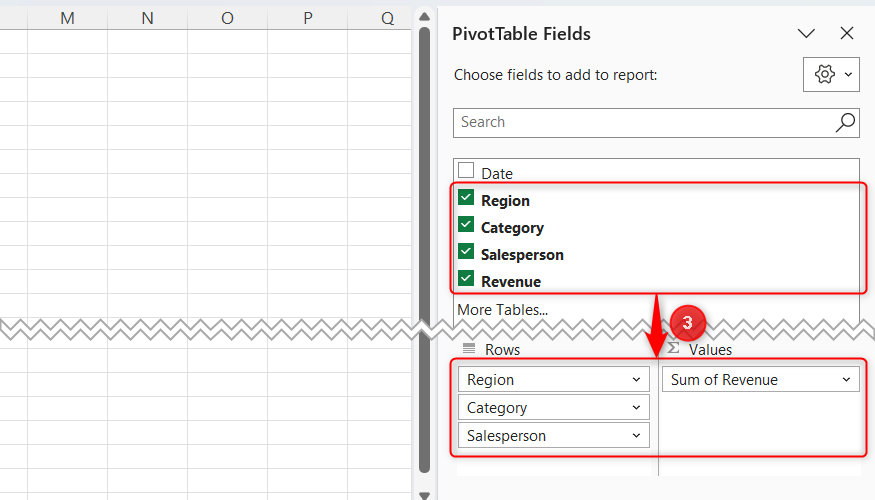Uncheck the Revenue field checkbox
875x500 pixels.
(466, 278)
